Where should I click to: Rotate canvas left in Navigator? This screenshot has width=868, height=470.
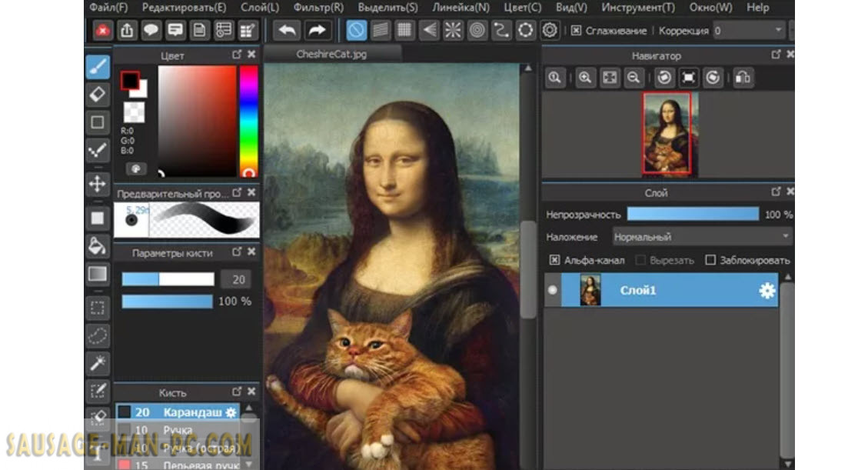point(664,78)
